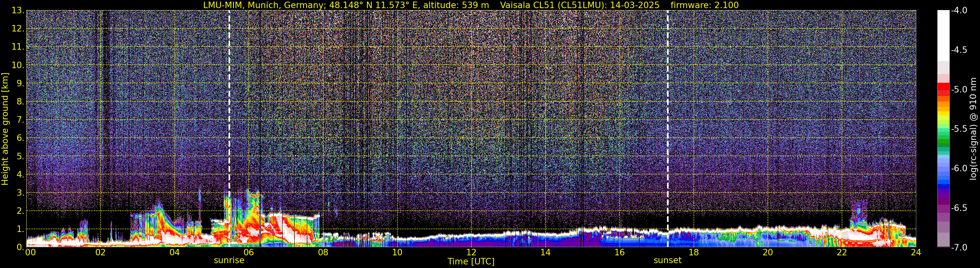Click the '9.' height axis tick label
Screen dimensions: 980x268
(x=20, y=83)
